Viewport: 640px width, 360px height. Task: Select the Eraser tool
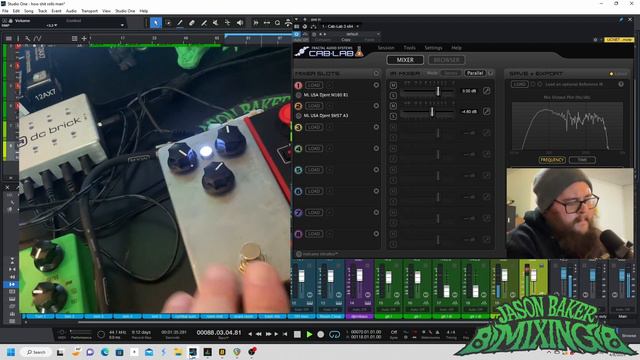[191, 23]
